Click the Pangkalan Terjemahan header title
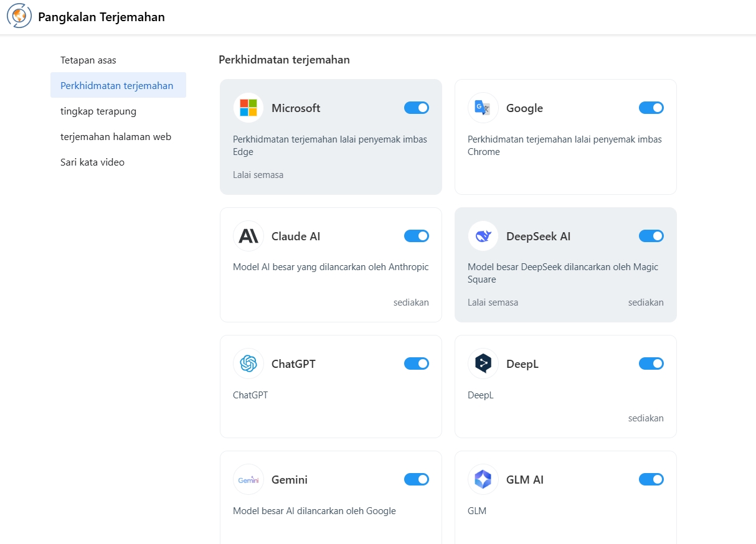 coord(102,17)
